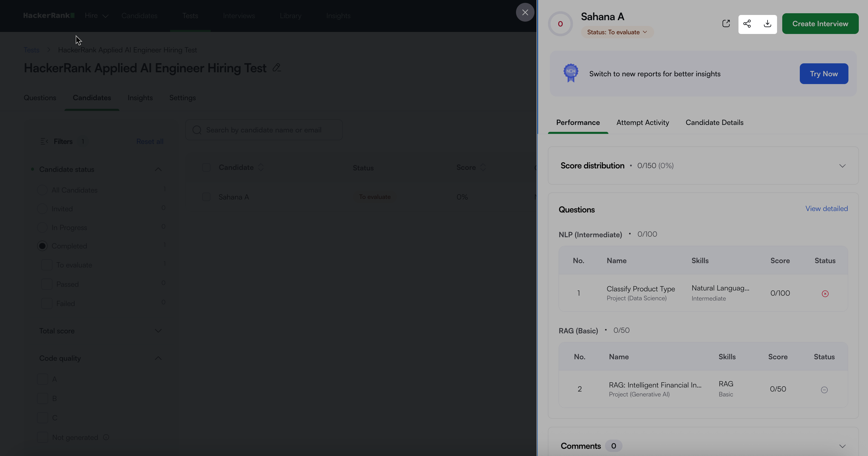The width and height of the screenshot is (868, 456).
Task: Click the failed status icon for Classify Product Type
Action: point(825,294)
